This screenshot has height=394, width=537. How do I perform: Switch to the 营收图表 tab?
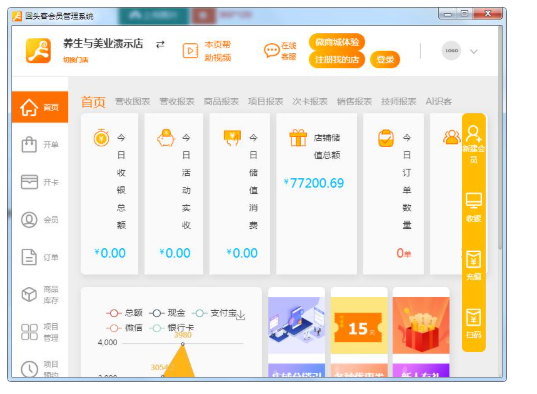point(133,101)
